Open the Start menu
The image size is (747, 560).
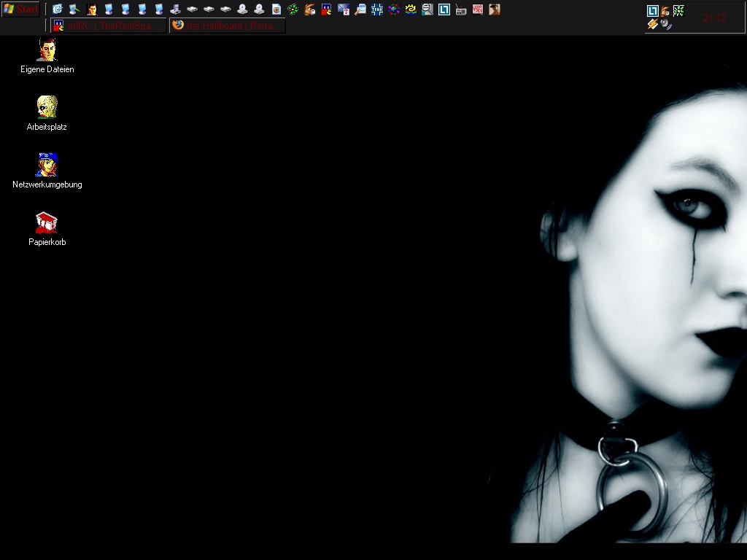(x=20, y=9)
